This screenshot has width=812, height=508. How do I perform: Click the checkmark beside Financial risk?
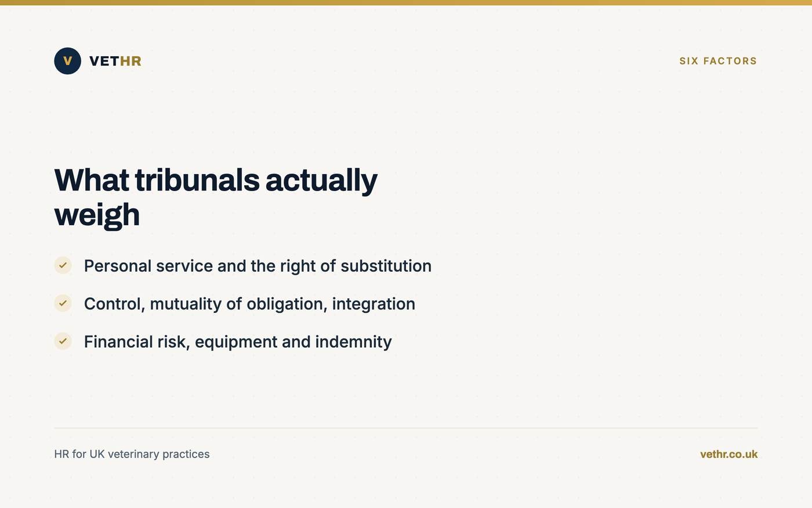63,341
